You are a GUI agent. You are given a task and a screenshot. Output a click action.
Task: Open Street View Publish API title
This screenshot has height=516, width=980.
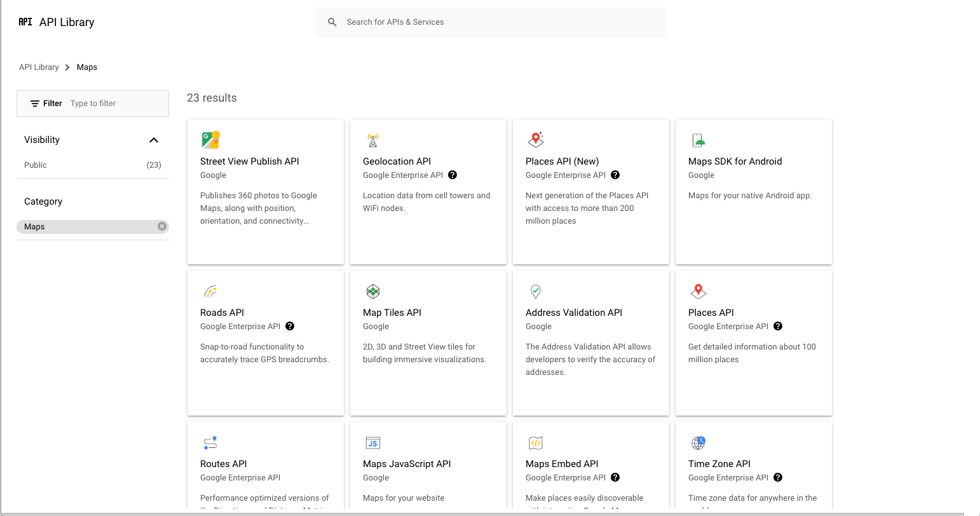point(250,161)
